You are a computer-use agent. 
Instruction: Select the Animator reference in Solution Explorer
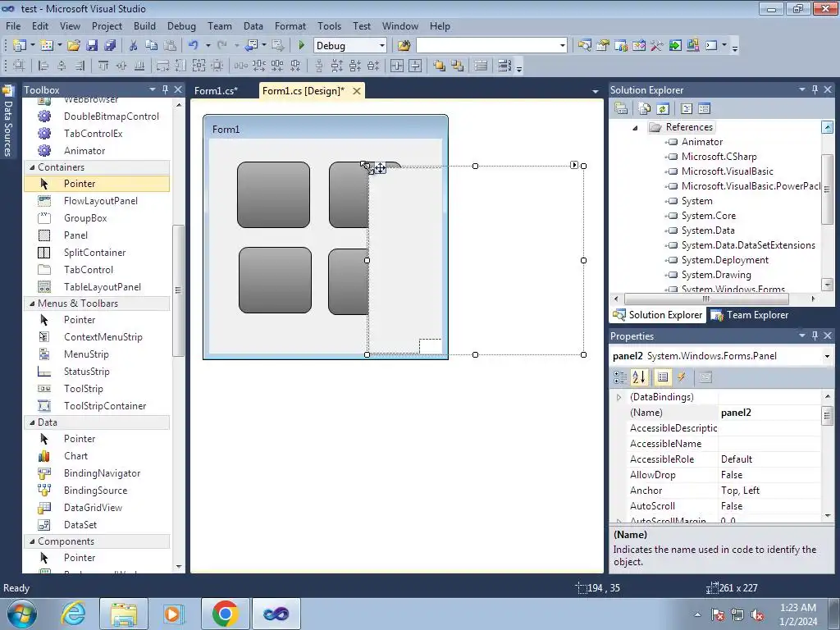[x=702, y=142]
